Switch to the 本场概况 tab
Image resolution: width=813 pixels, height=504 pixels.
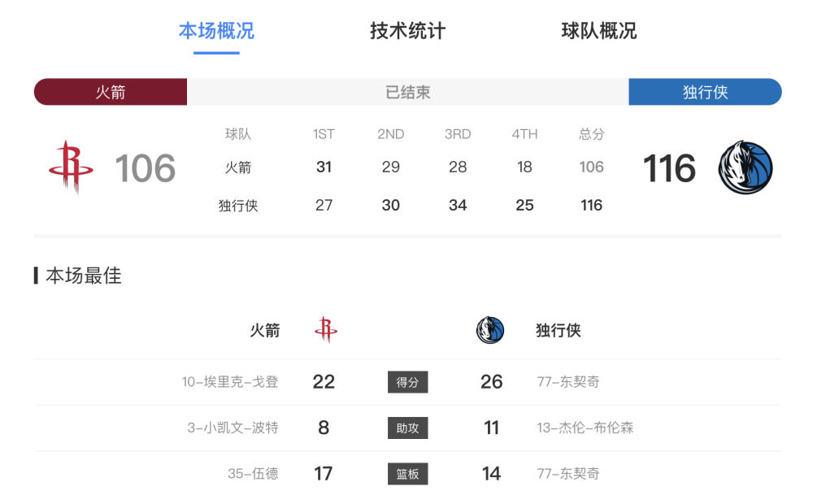(217, 31)
